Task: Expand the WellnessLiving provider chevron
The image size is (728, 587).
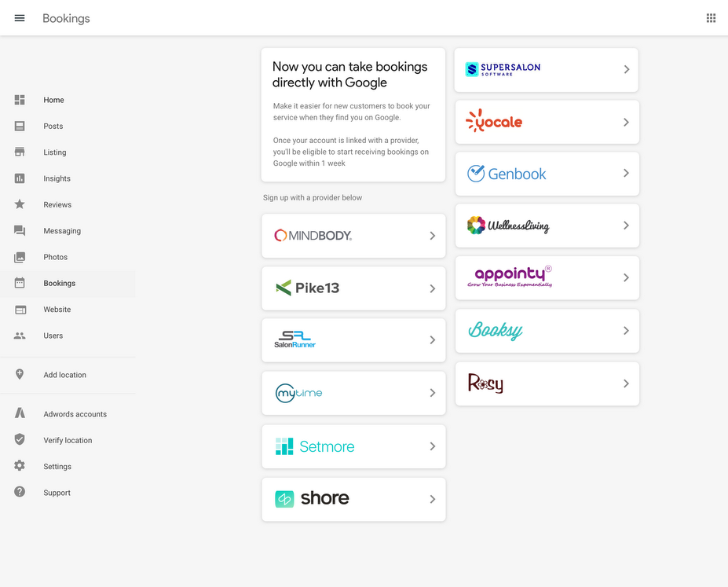Action: [x=627, y=226]
